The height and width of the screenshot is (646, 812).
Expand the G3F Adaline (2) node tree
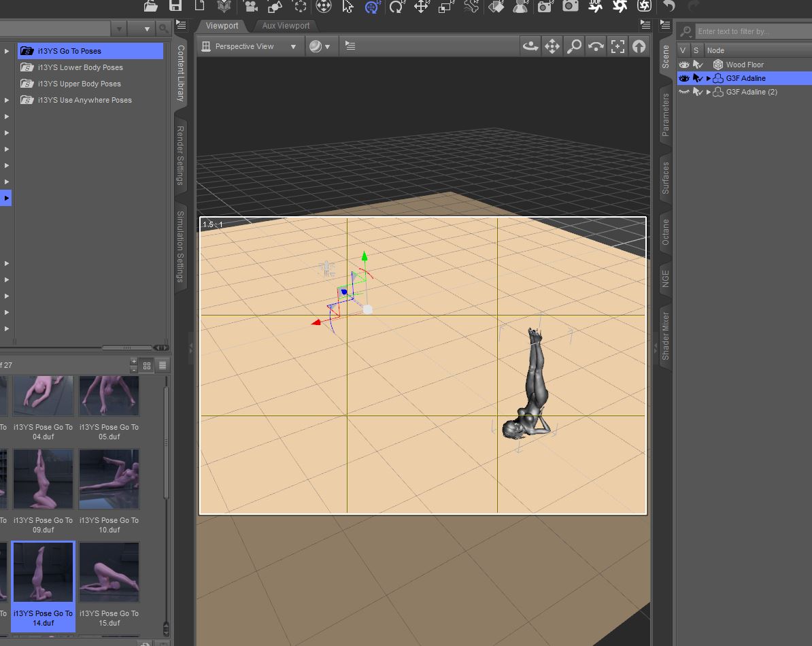[709, 92]
